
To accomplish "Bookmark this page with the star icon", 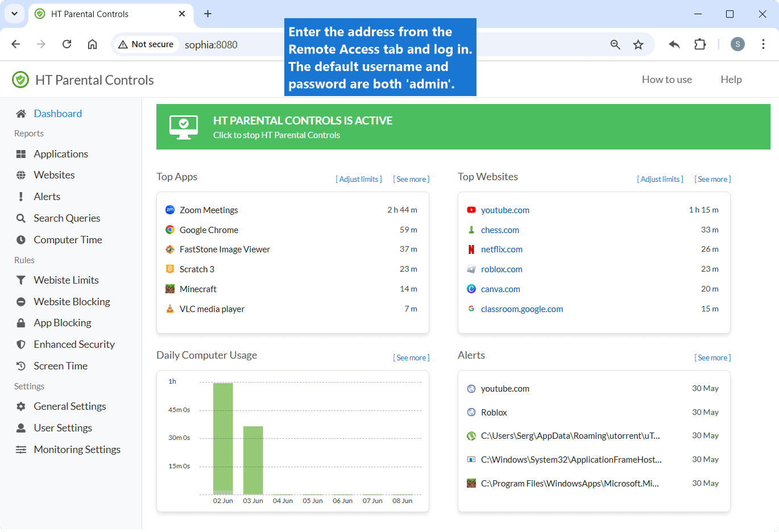I will click(638, 44).
